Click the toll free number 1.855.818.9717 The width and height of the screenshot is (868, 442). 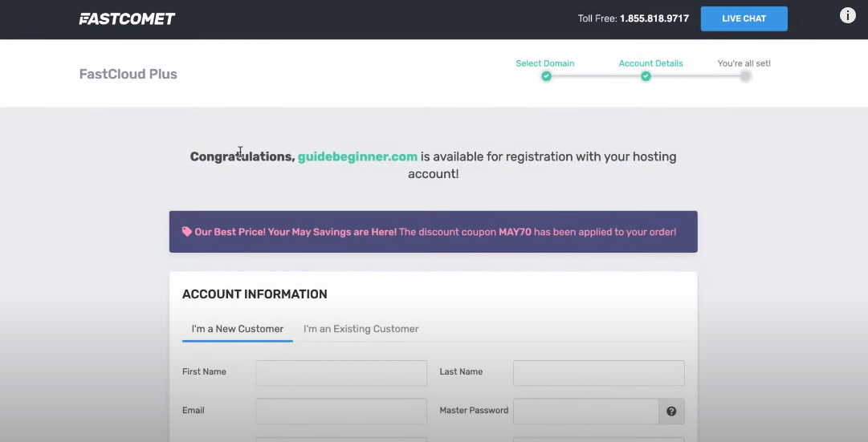coord(654,18)
